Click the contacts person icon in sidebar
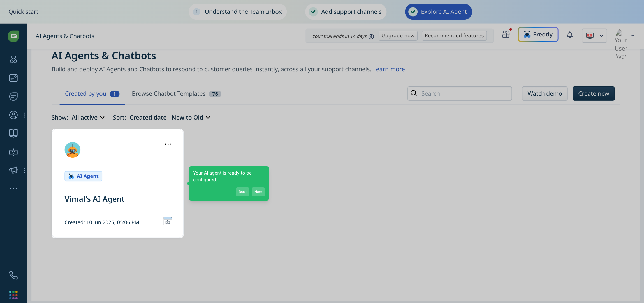 (x=13, y=115)
